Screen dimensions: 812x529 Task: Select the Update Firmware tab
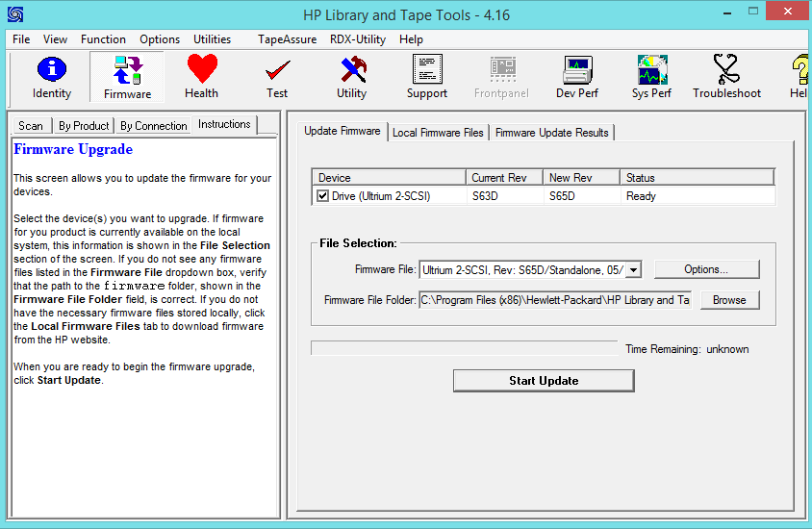(x=343, y=131)
